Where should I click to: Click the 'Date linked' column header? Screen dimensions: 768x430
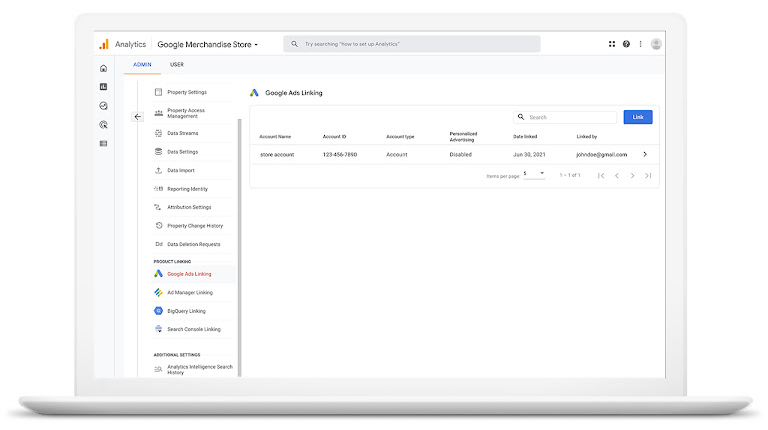525,137
